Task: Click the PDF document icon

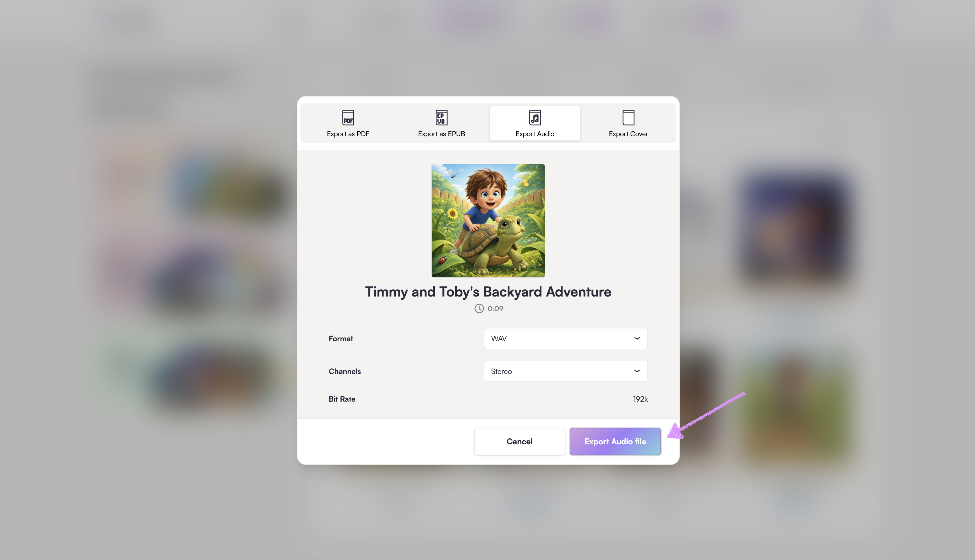Action: click(348, 117)
